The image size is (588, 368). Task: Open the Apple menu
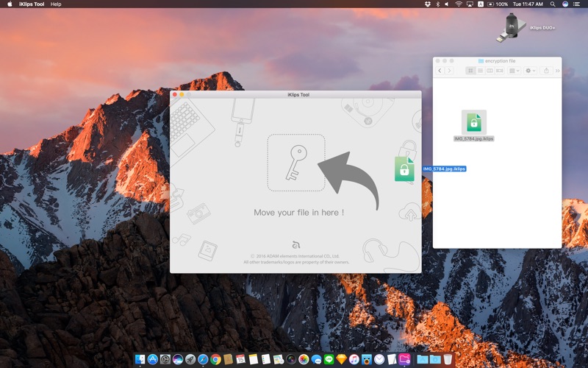10,4
